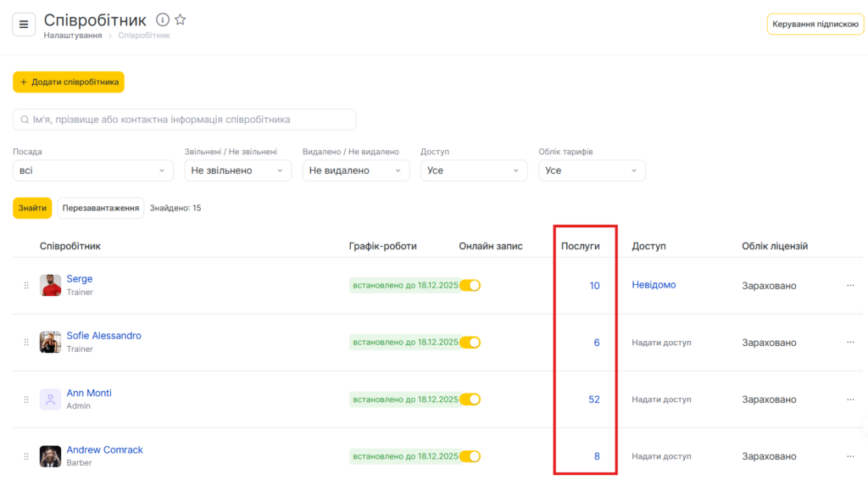Screen dimensions: 868x480
Task: Click the Знайти search button
Action: 32,208
